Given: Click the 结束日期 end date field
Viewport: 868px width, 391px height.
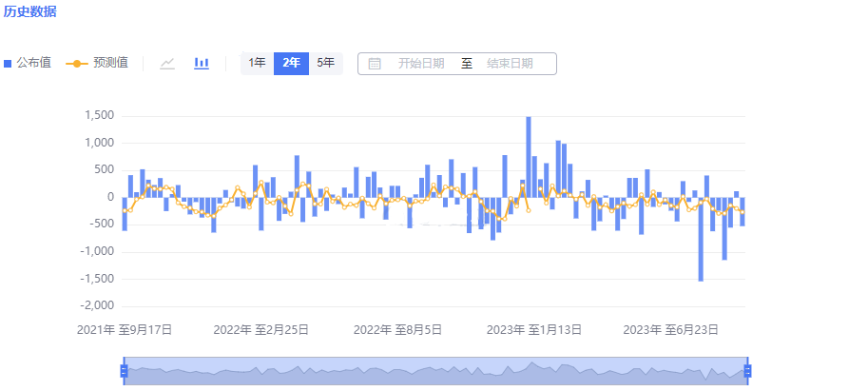Looking at the screenshot, I should tap(510, 64).
